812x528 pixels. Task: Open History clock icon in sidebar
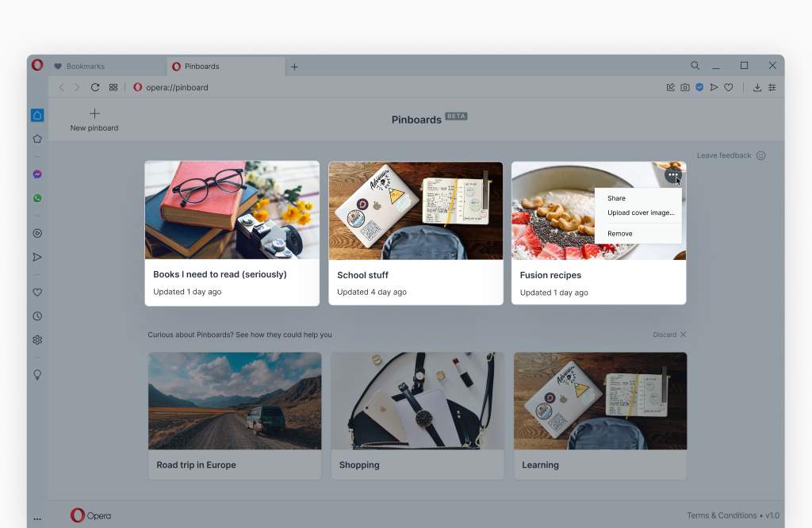click(37, 316)
